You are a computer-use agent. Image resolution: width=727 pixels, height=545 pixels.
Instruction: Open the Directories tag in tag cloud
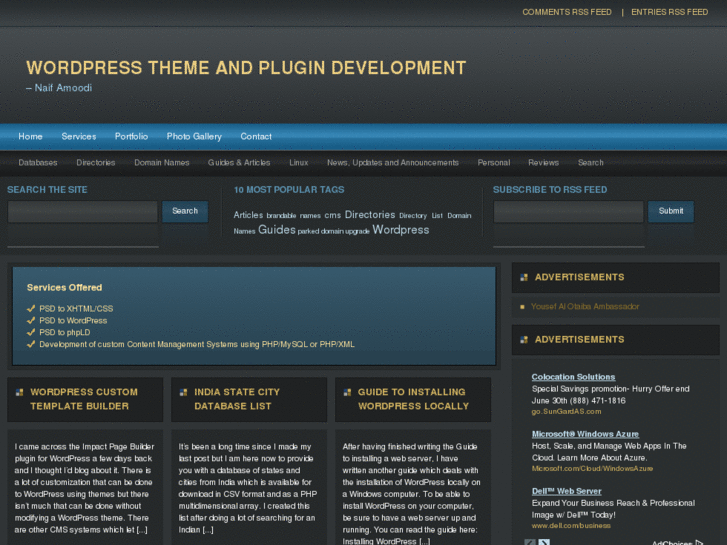click(x=370, y=214)
